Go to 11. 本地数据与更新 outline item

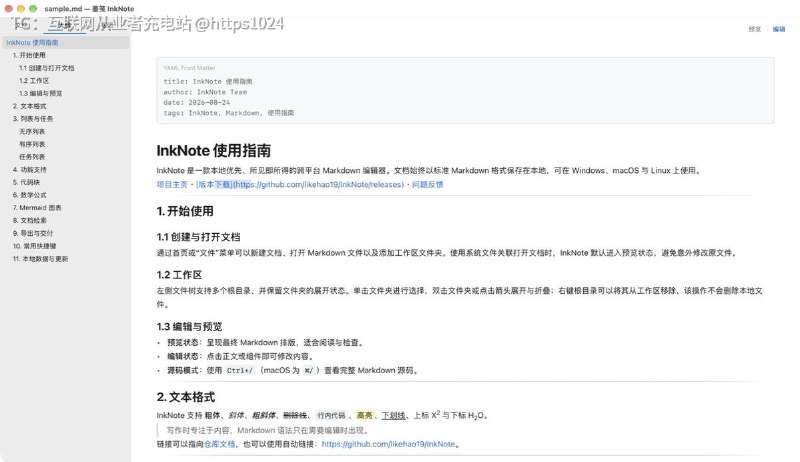point(40,259)
